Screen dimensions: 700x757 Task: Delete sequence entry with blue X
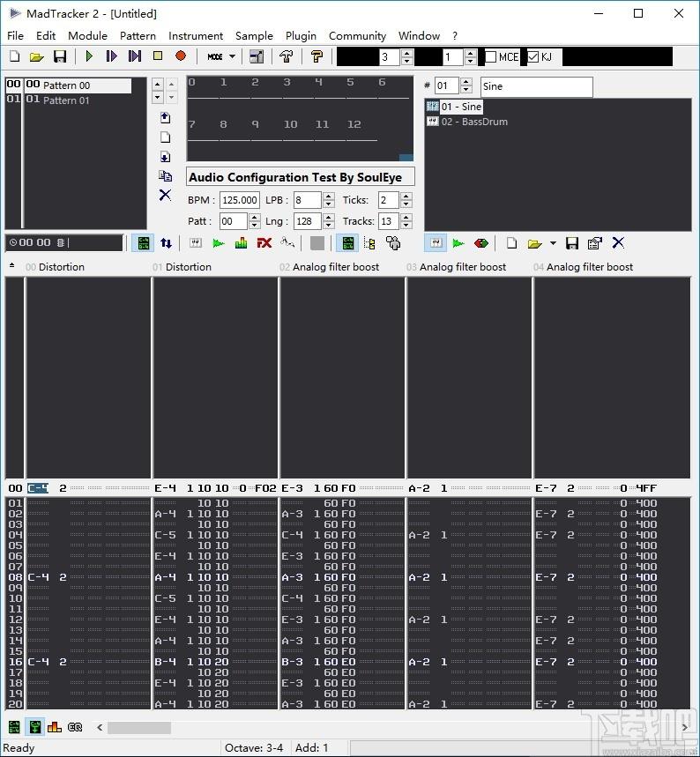tap(165, 195)
